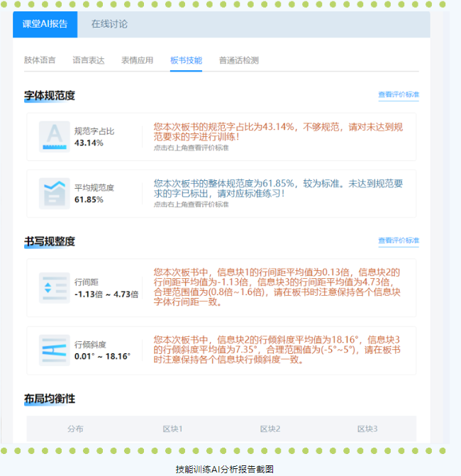This screenshot has width=461, height=476.
Task: Click the 规范字占比 letter A icon
Action: pos(54,136)
